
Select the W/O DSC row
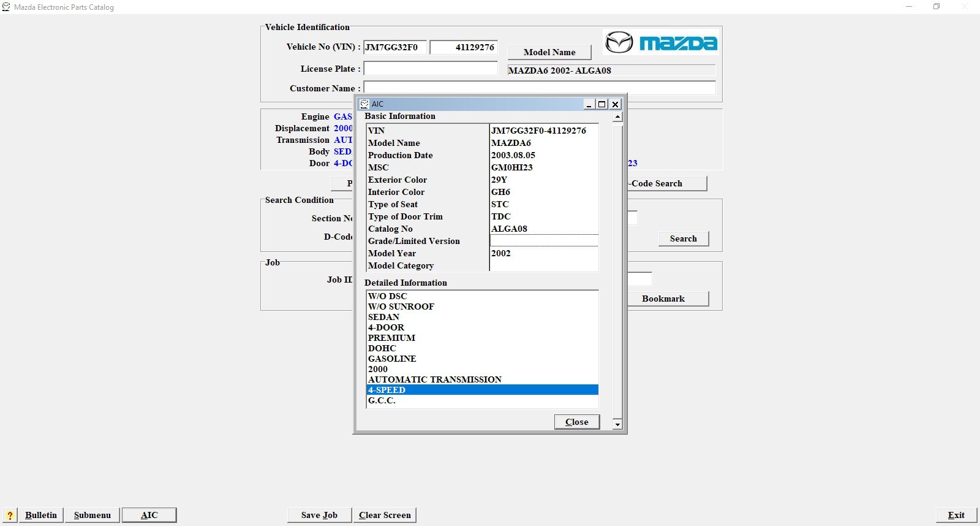tap(483, 296)
